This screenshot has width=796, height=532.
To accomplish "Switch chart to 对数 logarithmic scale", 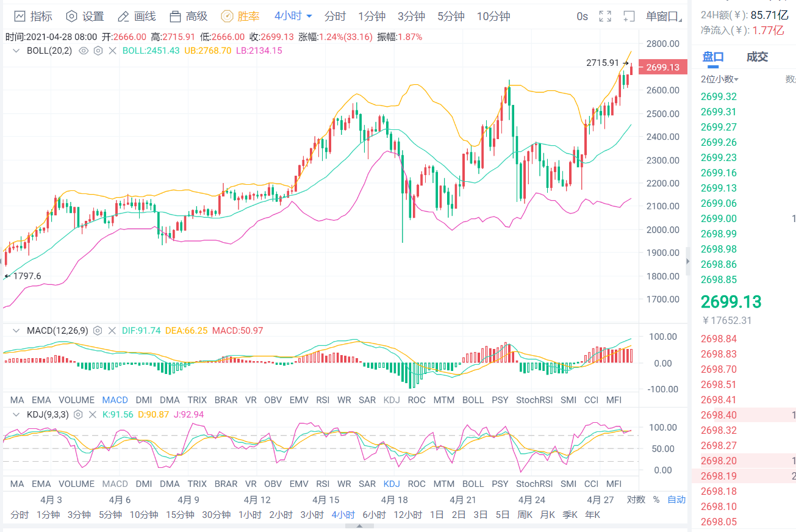I will 637,499.
